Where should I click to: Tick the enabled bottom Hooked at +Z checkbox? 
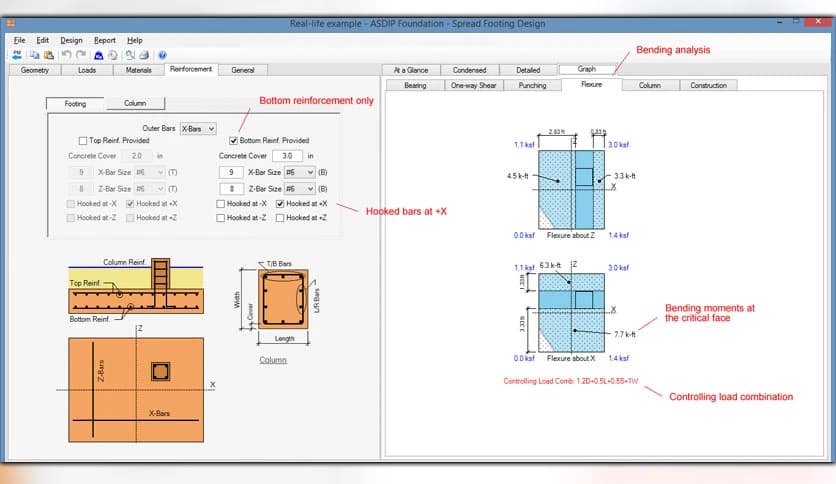tap(280, 217)
